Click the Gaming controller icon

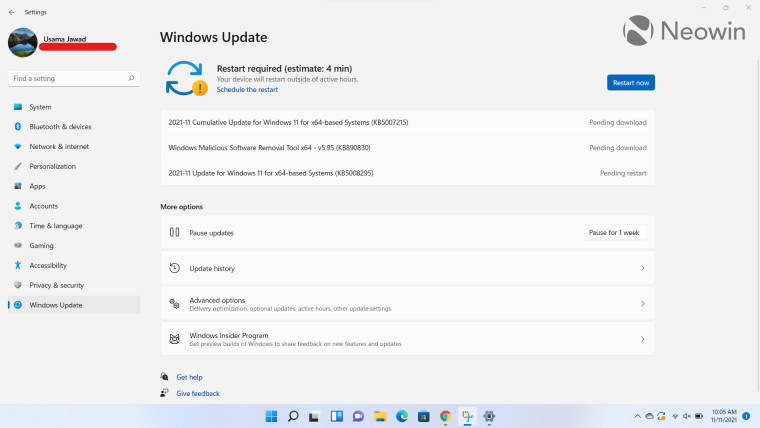point(18,245)
